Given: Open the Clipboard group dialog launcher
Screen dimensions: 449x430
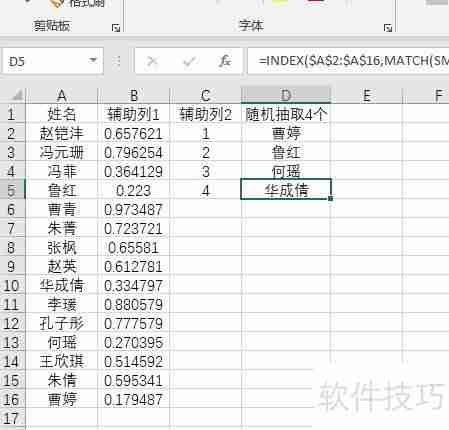Looking at the screenshot, I should [x=116, y=28].
